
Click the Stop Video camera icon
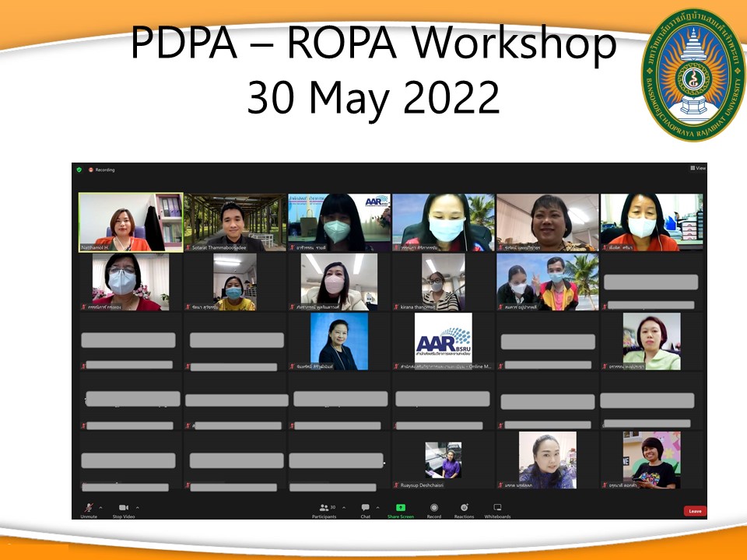[x=123, y=507]
